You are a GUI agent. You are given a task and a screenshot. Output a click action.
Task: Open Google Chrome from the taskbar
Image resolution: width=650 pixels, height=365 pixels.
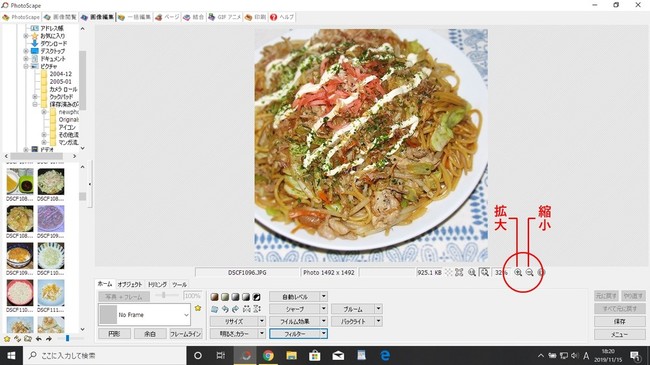pos(268,355)
